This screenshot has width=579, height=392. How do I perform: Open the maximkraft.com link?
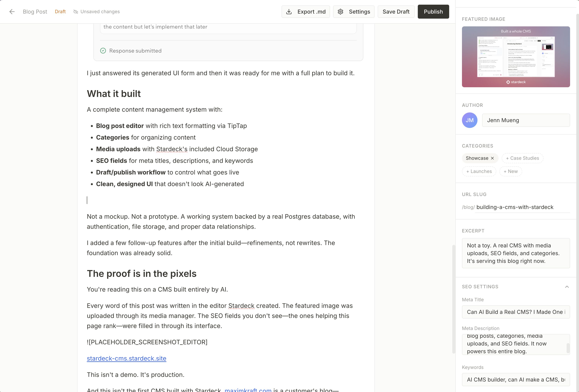tap(248, 390)
